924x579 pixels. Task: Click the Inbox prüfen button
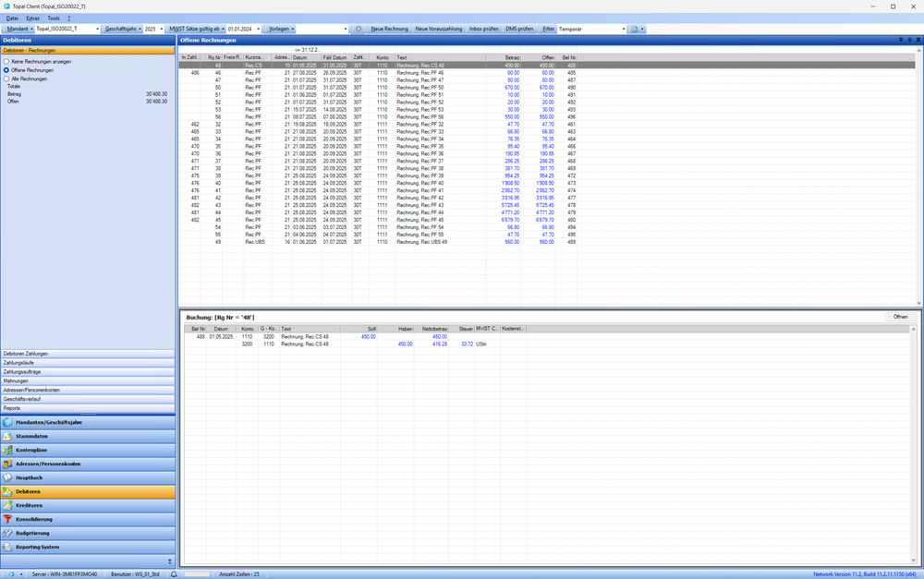(x=483, y=30)
